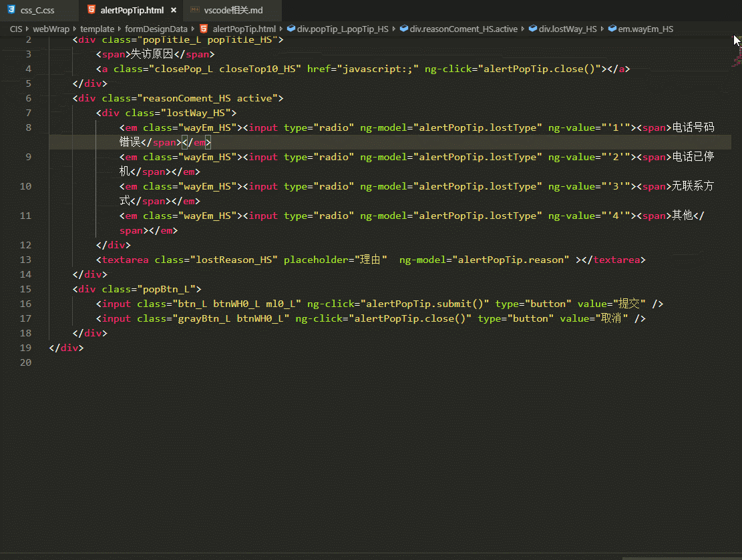Screen dimensions: 742x560
Task: Select em.wayEm_HS breadcrumb symbol
Action: pos(645,29)
